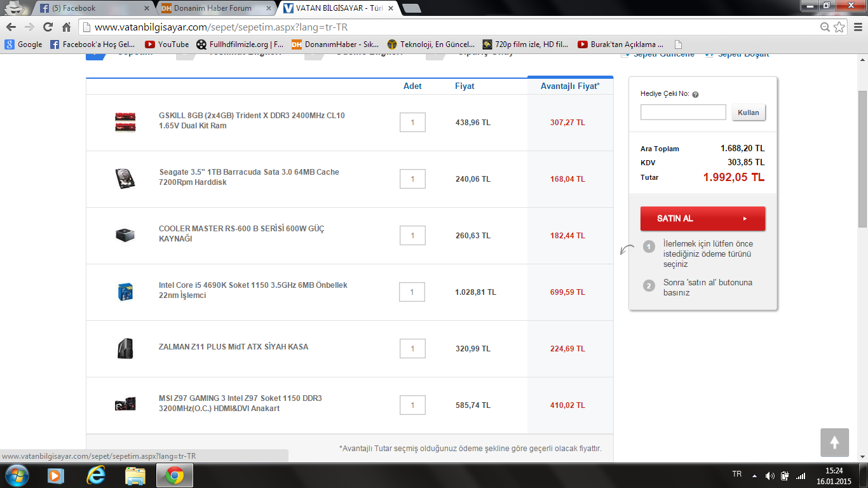This screenshot has height=488, width=868.
Task: Open the Intel Core i5 4690K product link
Action: point(253,290)
